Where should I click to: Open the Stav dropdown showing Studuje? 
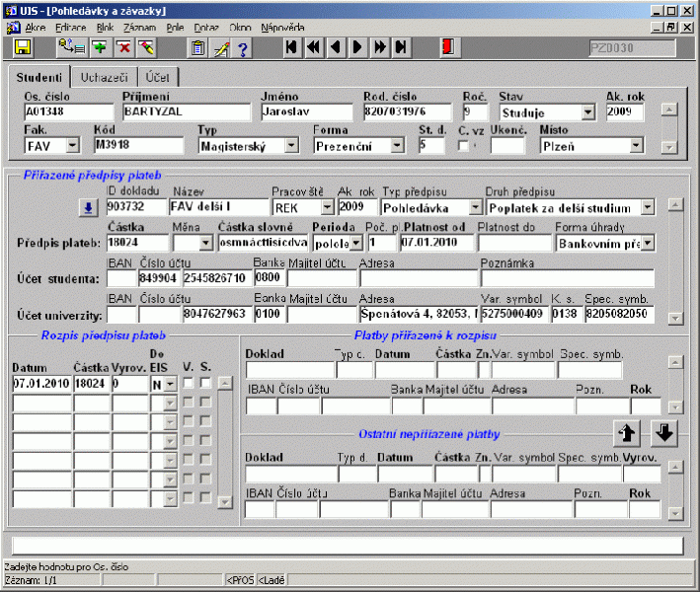(x=588, y=112)
